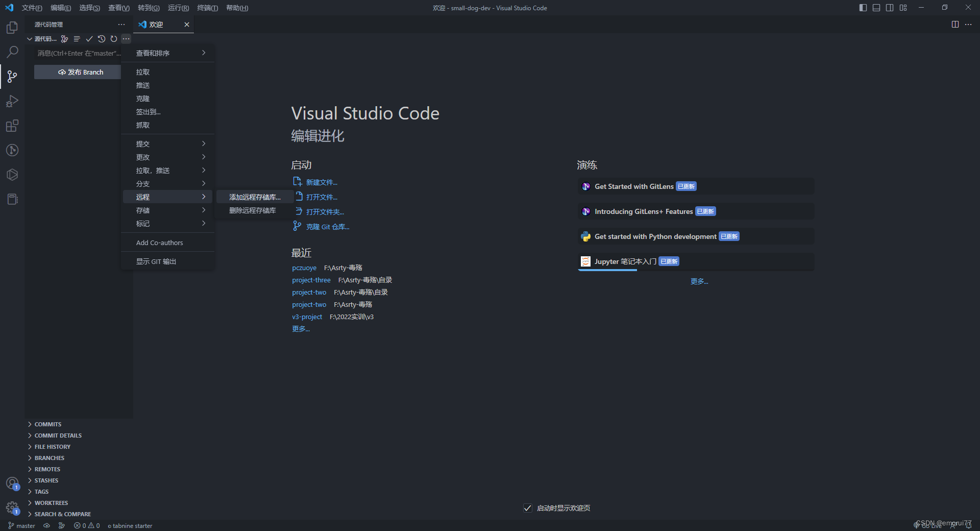Open Run and Debug view
The width and height of the screenshot is (980, 531).
point(12,101)
